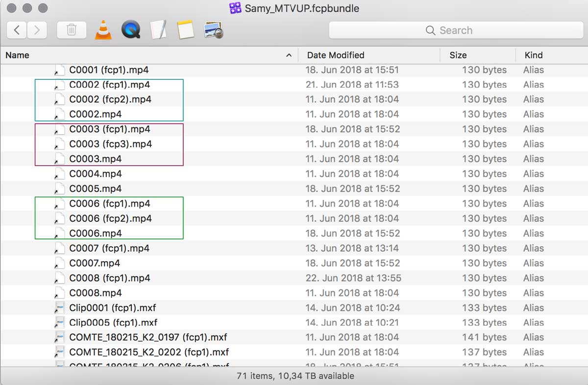
Task: Open the VLC cone toolbar icon
Action: pyautogui.click(x=103, y=30)
